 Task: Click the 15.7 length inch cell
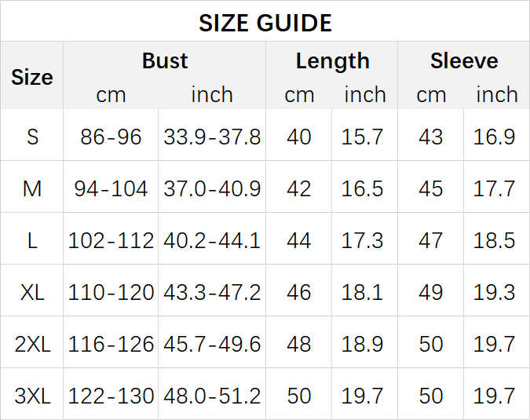click(x=362, y=137)
